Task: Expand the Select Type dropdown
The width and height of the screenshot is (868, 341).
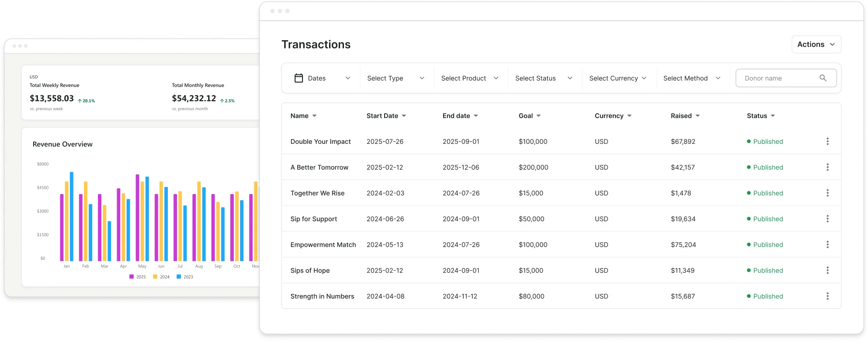Action: coord(396,78)
